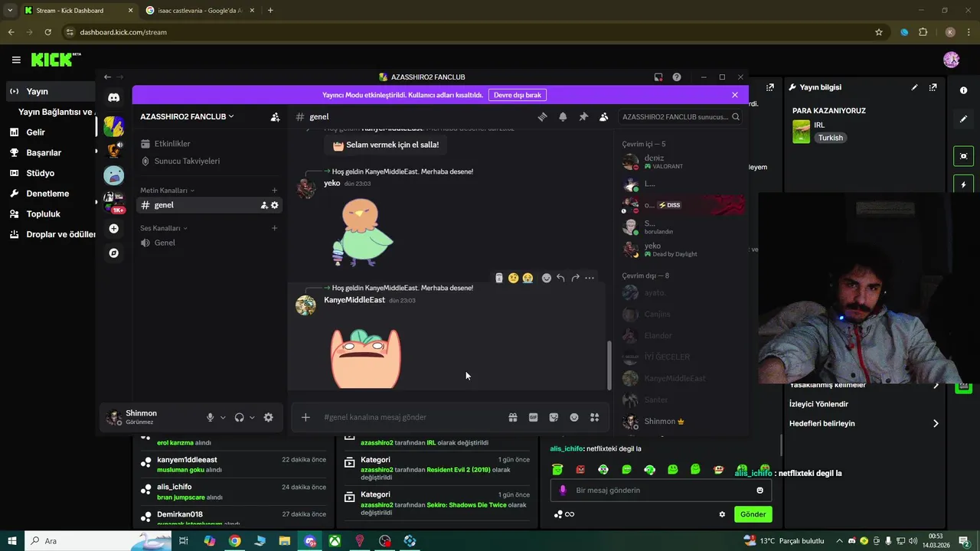This screenshot has height=551, width=980.
Task: Open Başarılar in the Kick dashboard sidebar
Action: [x=50, y=152]
